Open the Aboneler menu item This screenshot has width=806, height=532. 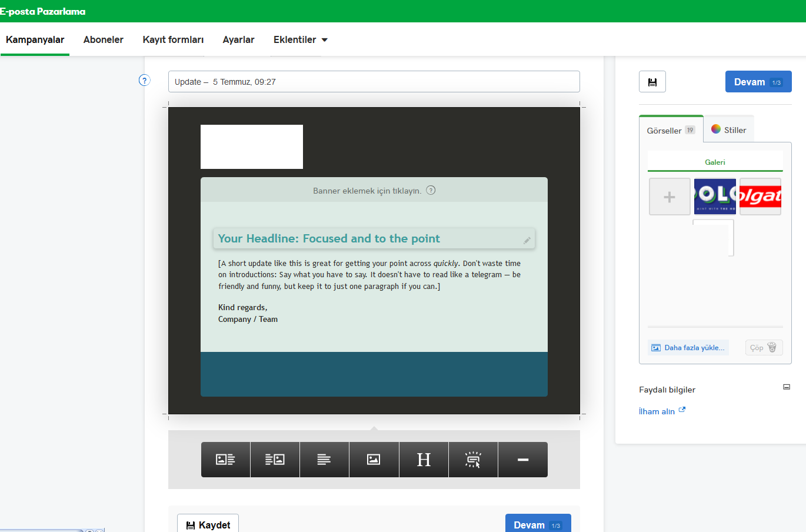click(104, 39)
